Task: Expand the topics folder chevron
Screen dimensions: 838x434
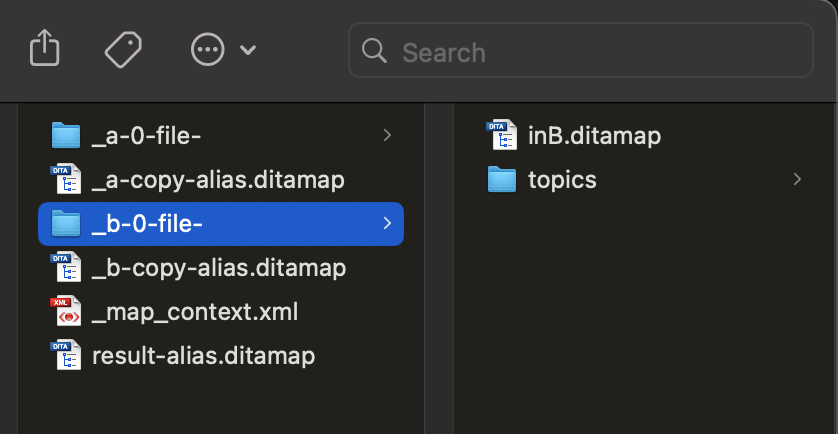Action: (x=797, y=180)
